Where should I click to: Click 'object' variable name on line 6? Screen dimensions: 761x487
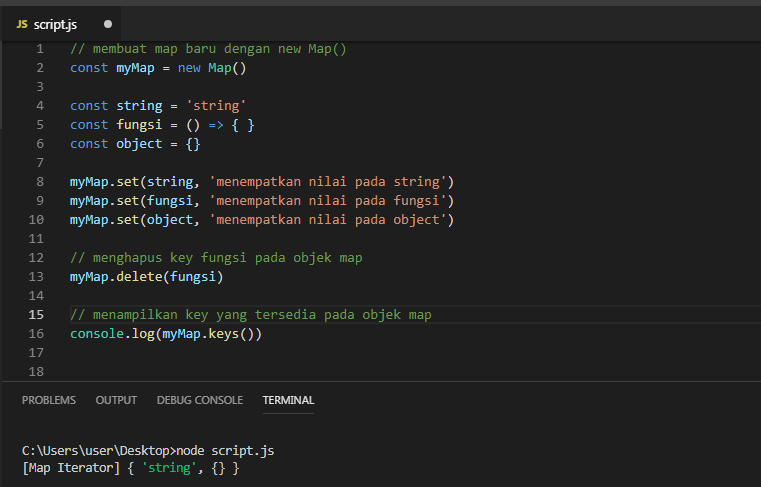click(x=139, y=144)
